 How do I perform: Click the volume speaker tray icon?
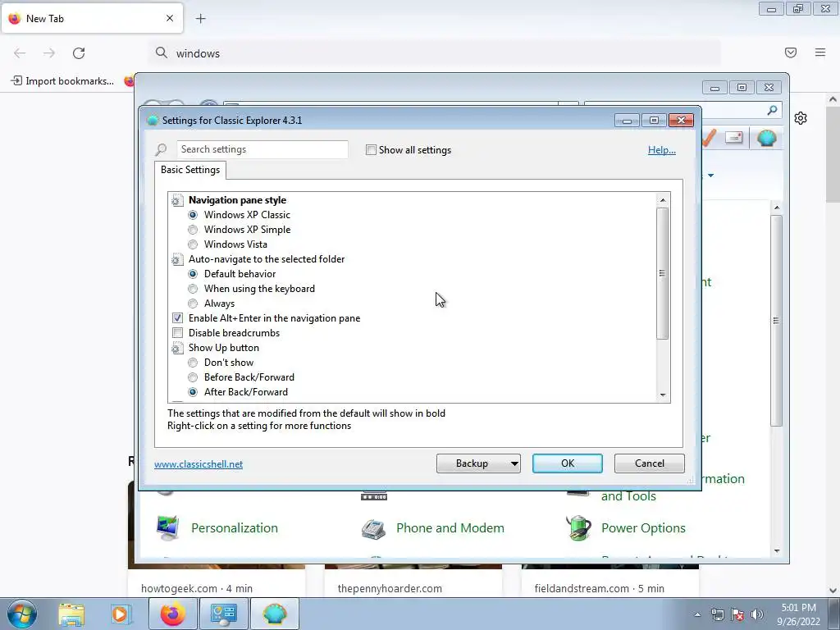(757, 614)
